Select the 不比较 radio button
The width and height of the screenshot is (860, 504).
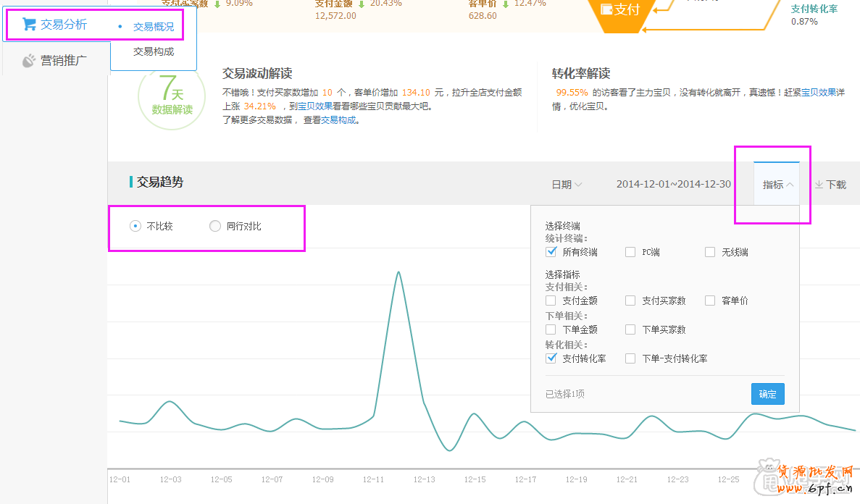click(135, 226)
